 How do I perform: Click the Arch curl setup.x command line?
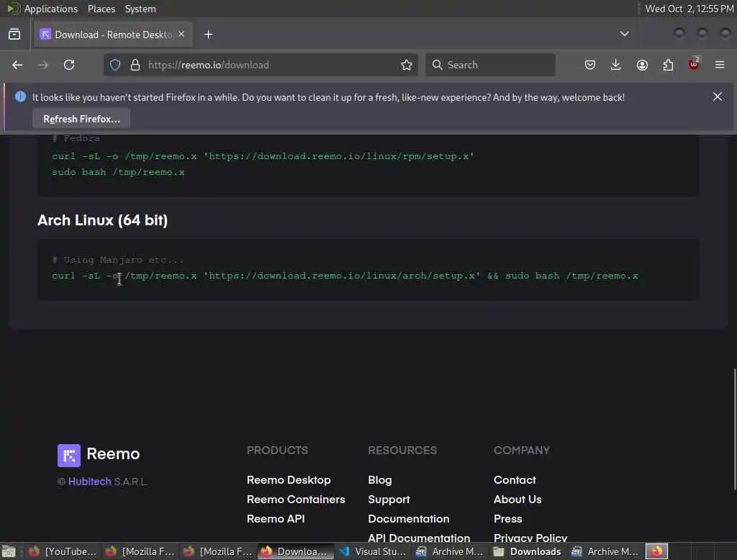[345, 276]
